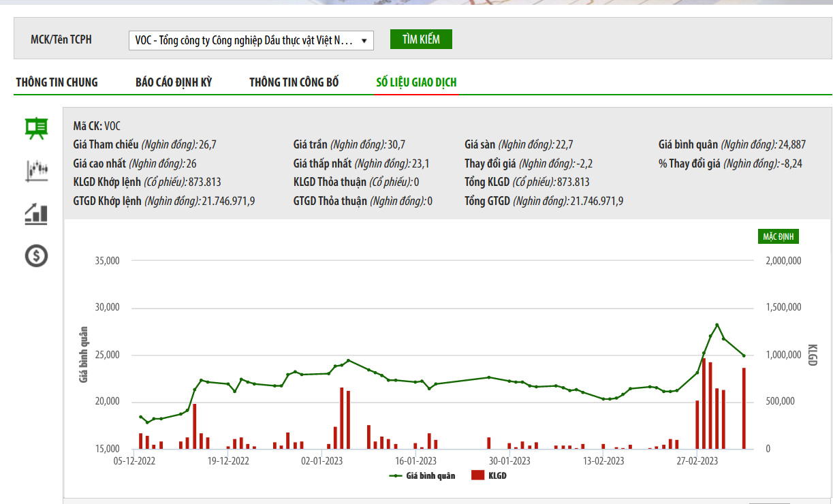Click the dollar coin sidebar icon
The width and height of the screenshot is (833, 504).
(36, 256)
